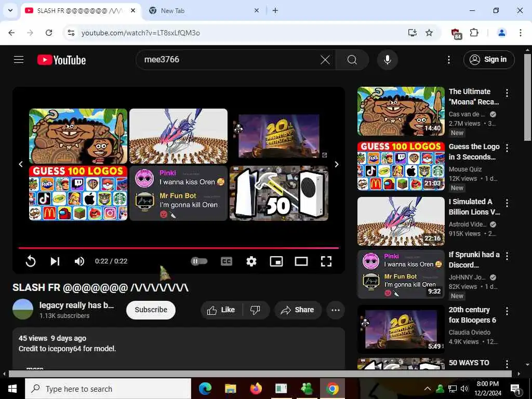This screenshot has height=399, width=532.
Task: Enable miniplayer mode
Action: pyautogui.click(x=276, y=261)
